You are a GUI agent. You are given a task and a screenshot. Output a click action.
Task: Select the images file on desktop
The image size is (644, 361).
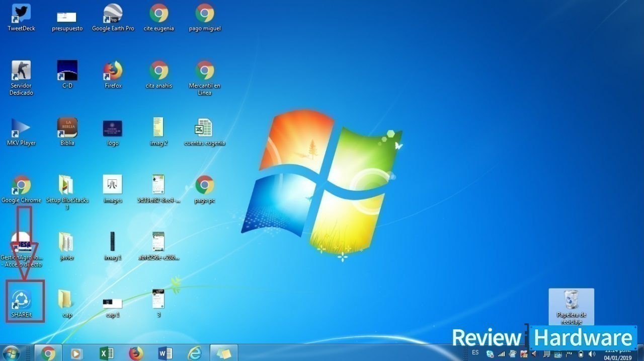pyautogui.click(x=113, y=189)
